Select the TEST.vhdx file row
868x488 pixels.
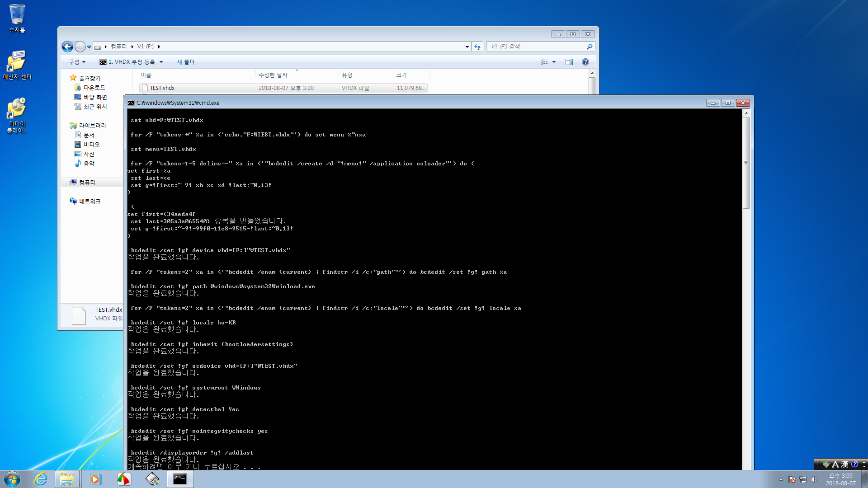tap(283, 88)
